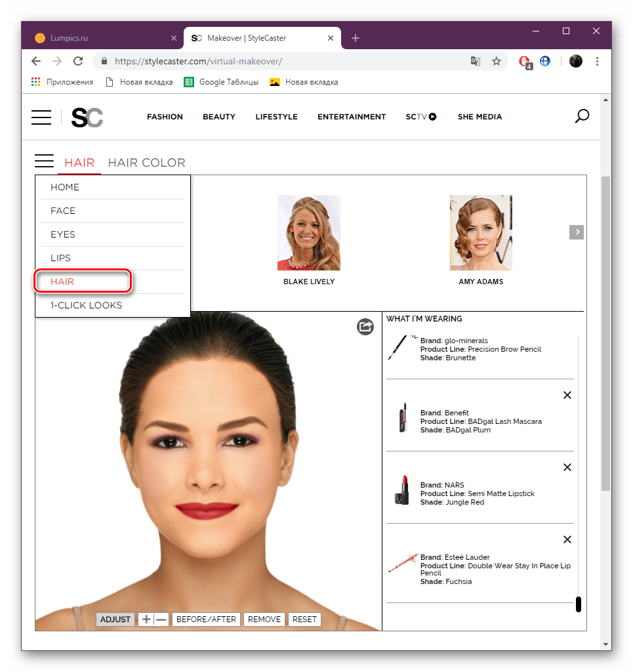633x672 pixels.
Task: Click the What I'm Wearing list scrollbar thumb
Action: click(x=578, y=604)
